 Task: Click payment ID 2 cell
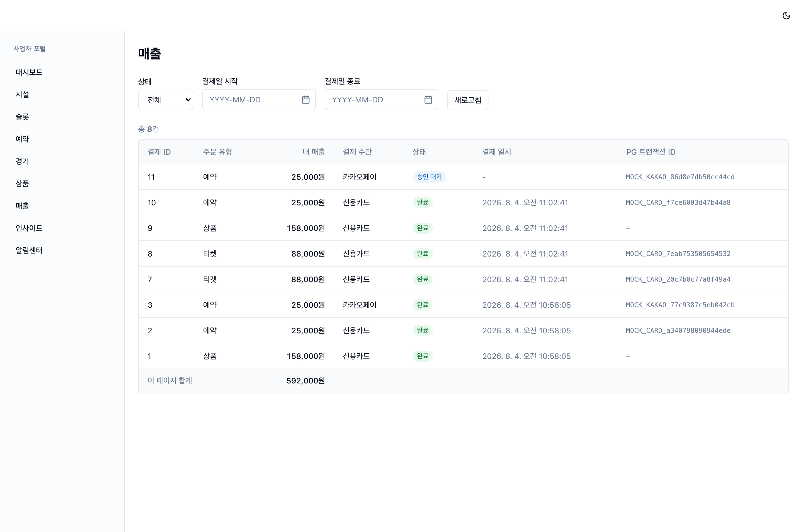150,331
